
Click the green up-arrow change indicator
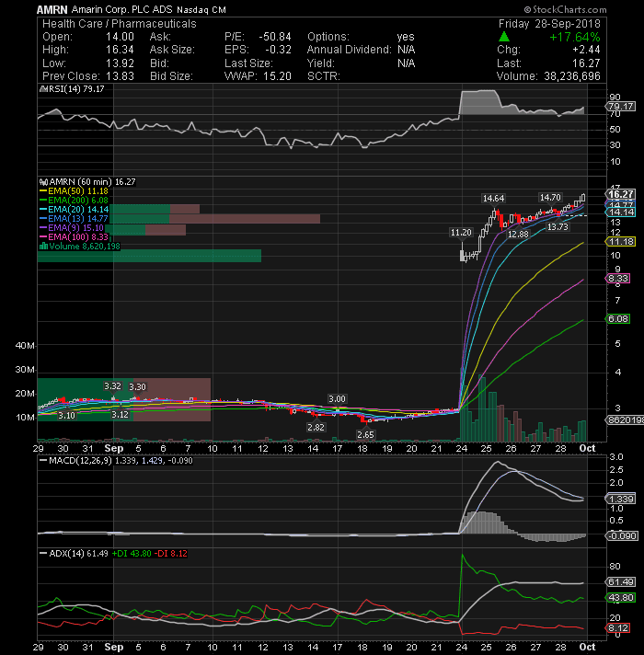point(504,37)
